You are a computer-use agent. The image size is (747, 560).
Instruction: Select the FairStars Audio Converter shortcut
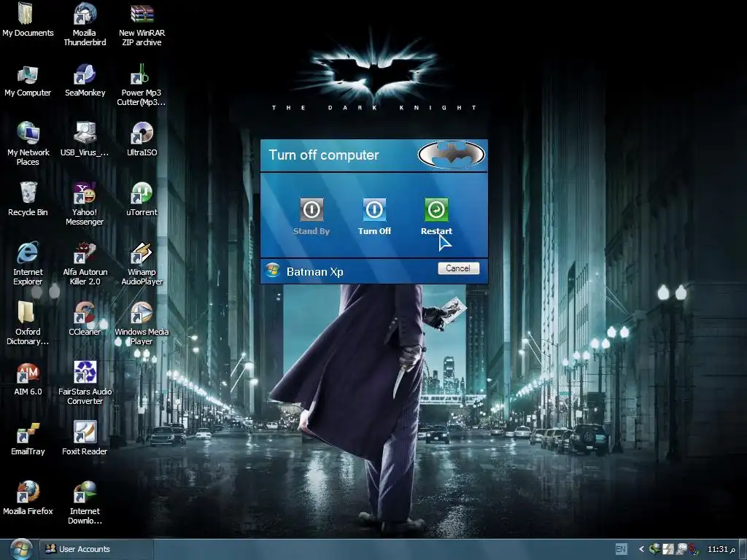(85, 383)
